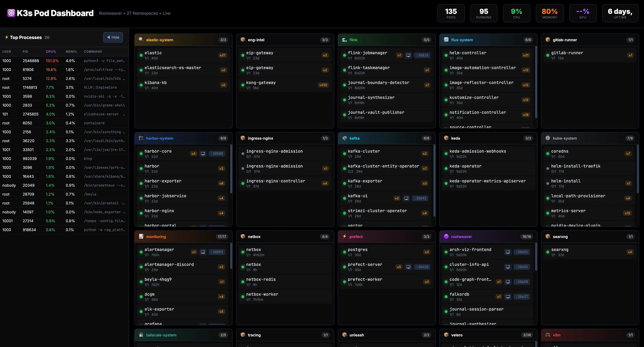Click the vllm namespace icon
This screenshot has height=347, width=644.
coord(547,335)
